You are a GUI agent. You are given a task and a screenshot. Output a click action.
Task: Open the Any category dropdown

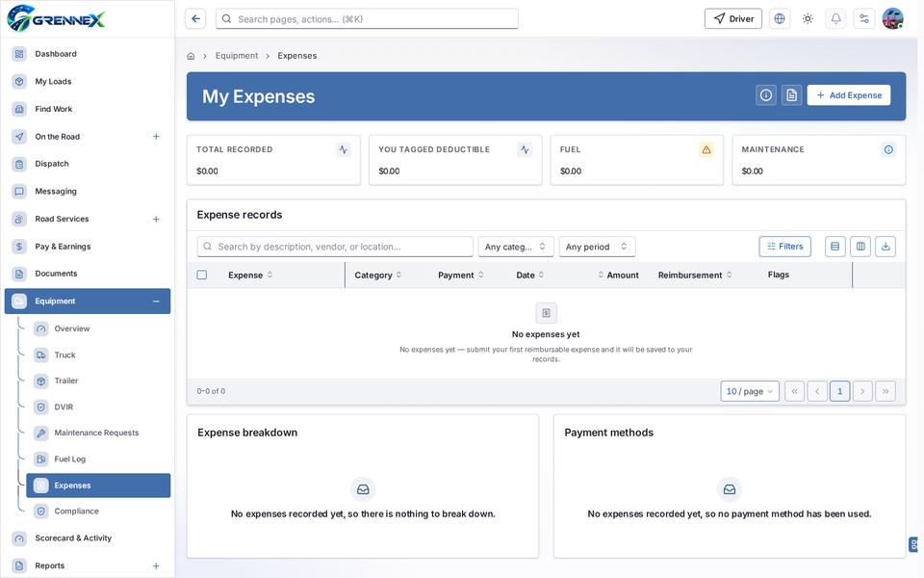tap(516, 247)
